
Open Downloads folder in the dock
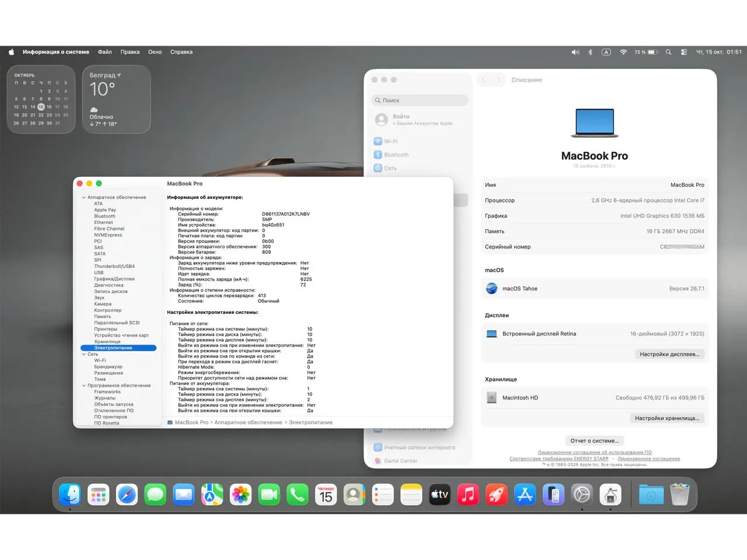click(x=651, y=495)
